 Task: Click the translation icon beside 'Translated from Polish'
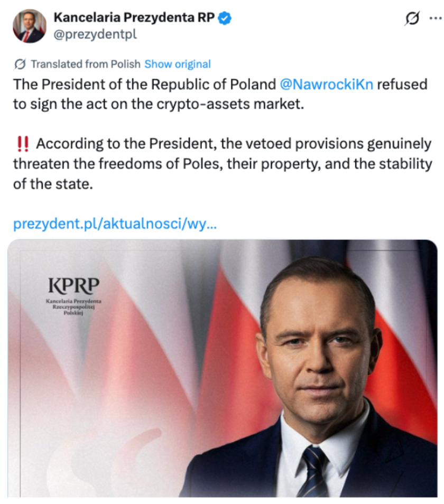20,64
